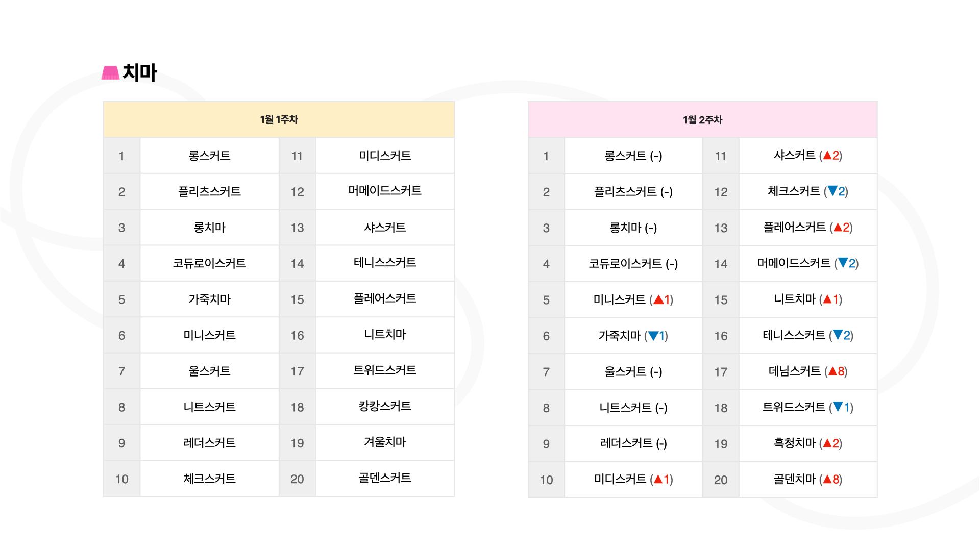Click rank number 17 in the 1월 2주차 table

721,372
